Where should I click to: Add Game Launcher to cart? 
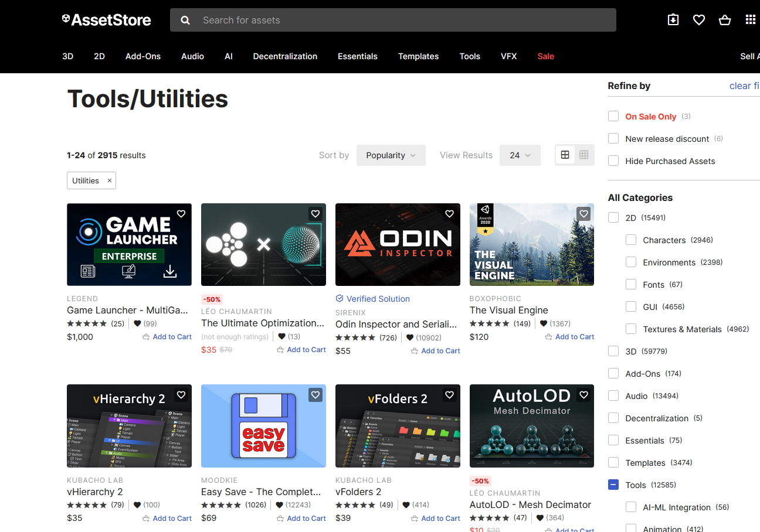click(167, 337)
